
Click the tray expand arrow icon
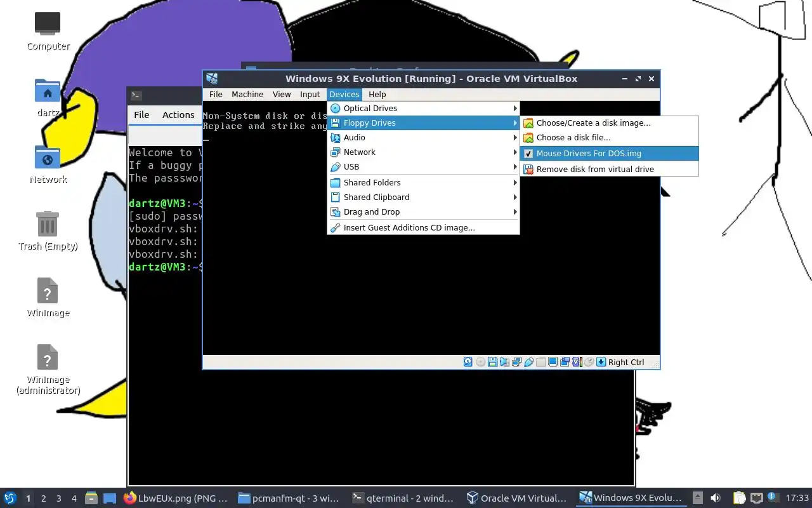(x=698, y=498)
